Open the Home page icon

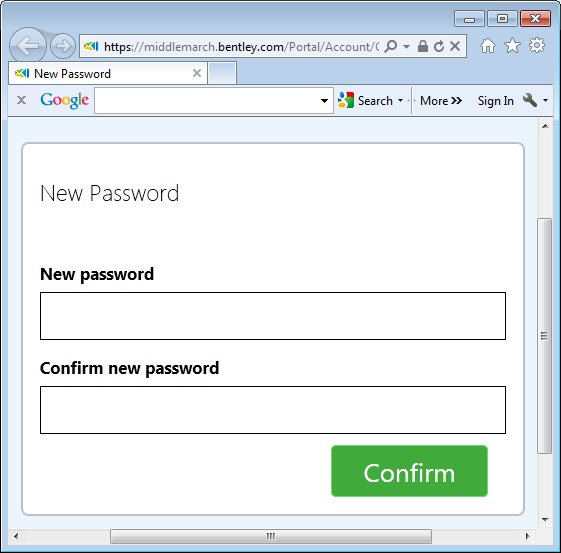click(x=488, y=46)
